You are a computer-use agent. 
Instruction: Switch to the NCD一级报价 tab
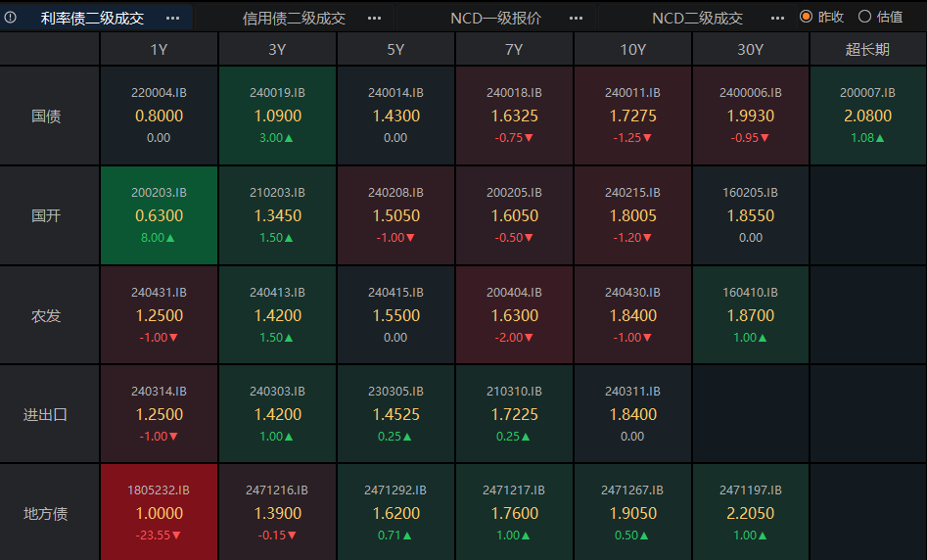(x=495, y=18)
